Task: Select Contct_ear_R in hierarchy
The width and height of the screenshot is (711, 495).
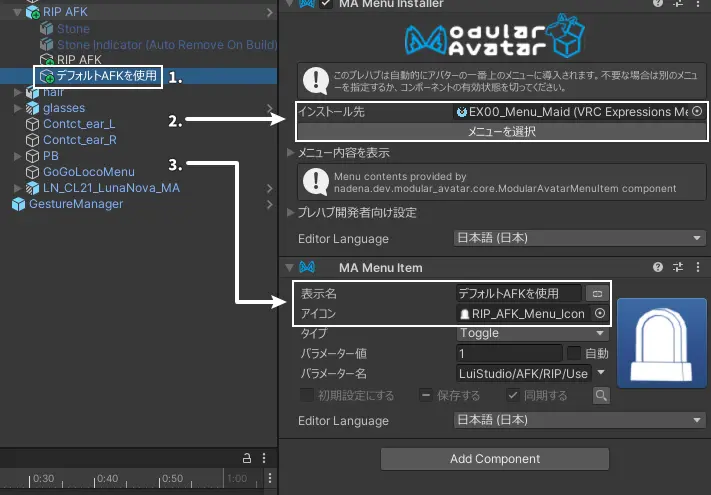Action: 80,140
